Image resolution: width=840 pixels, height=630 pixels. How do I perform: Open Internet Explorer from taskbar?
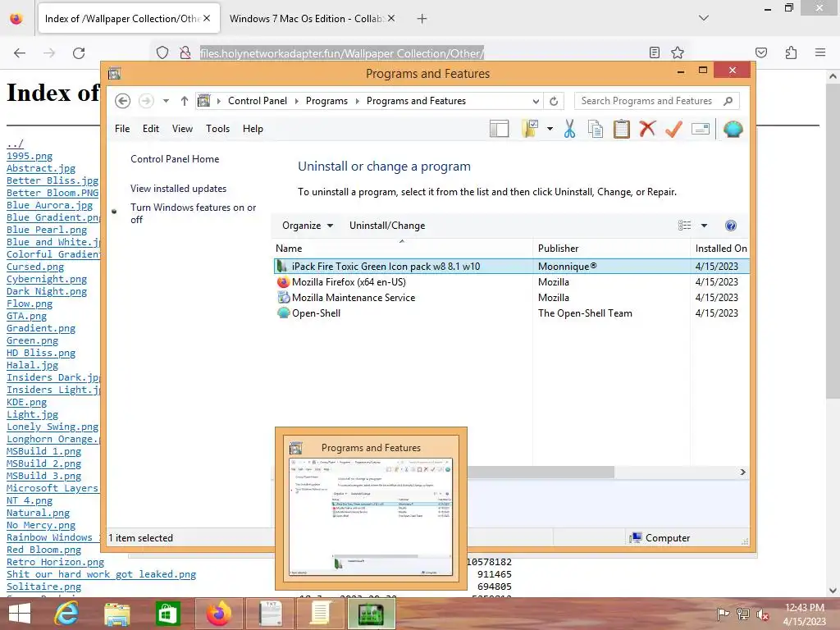(66, 614)
